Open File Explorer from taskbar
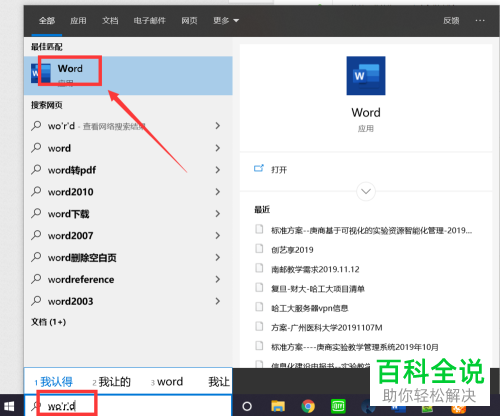 (x=278, y=406)
